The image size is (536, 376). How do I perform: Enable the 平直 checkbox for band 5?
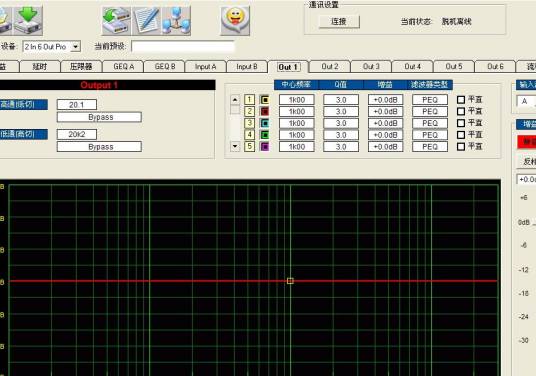[x=461, y=146]
